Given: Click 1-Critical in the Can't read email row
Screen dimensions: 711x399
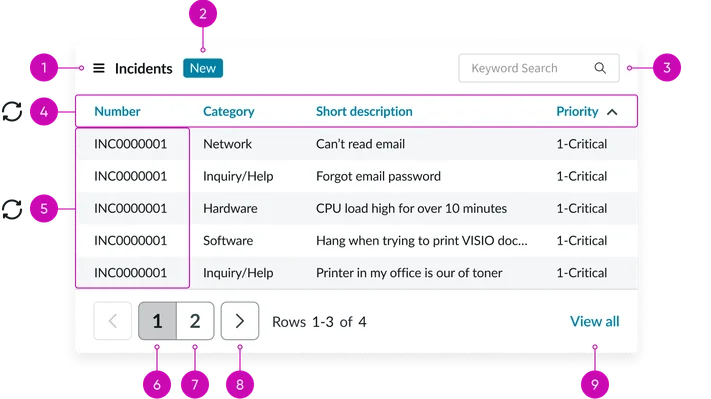Looking at the screenshot, I should tap(582, 144).
